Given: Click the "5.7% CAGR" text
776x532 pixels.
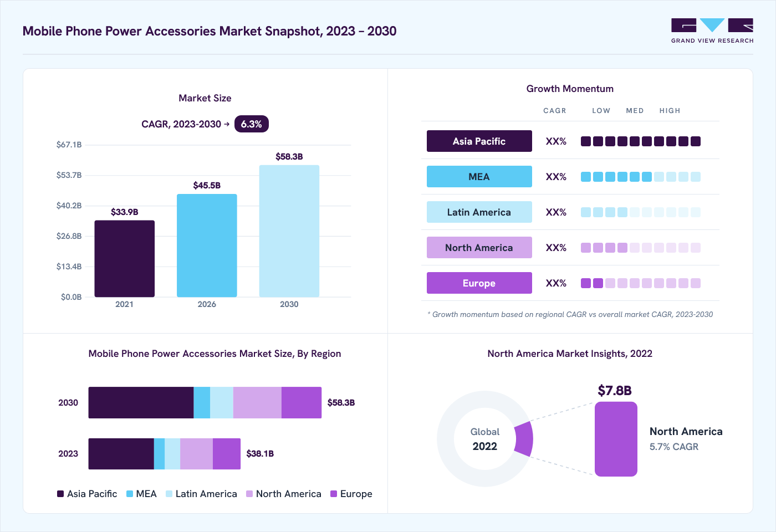Looking at the screenshot, I should click(674, 447).
